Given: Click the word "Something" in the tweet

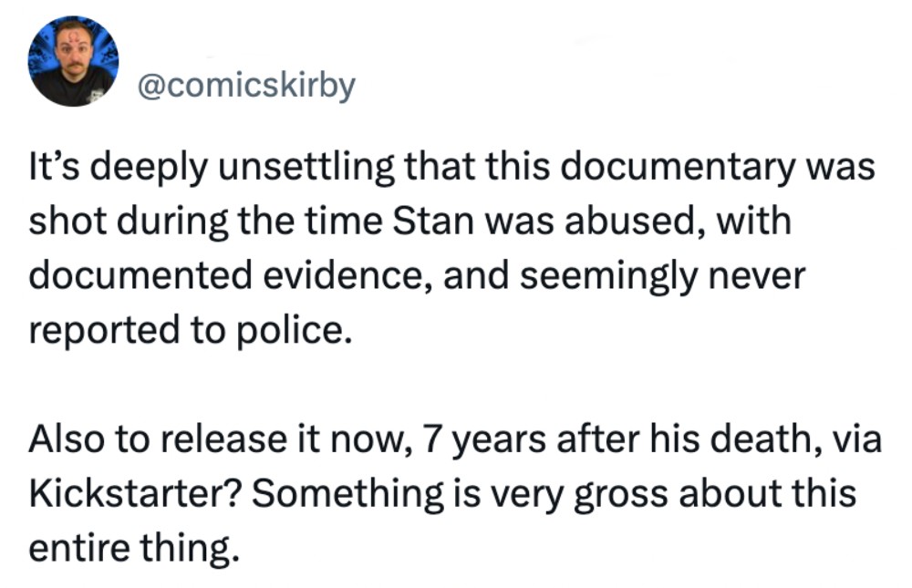Looking at the screenshot, I should point(347,494).
